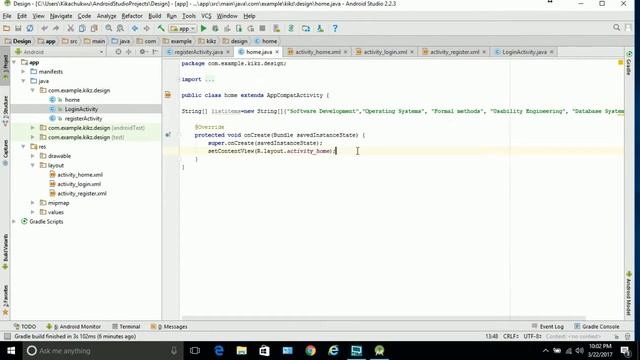Click the Synchronize toolbar icon
The width and height of the screenshot is (640, 360).
point(30,28)
